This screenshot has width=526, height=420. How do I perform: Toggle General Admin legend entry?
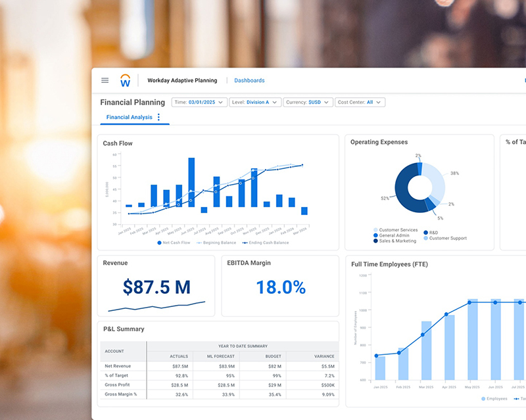391,235
